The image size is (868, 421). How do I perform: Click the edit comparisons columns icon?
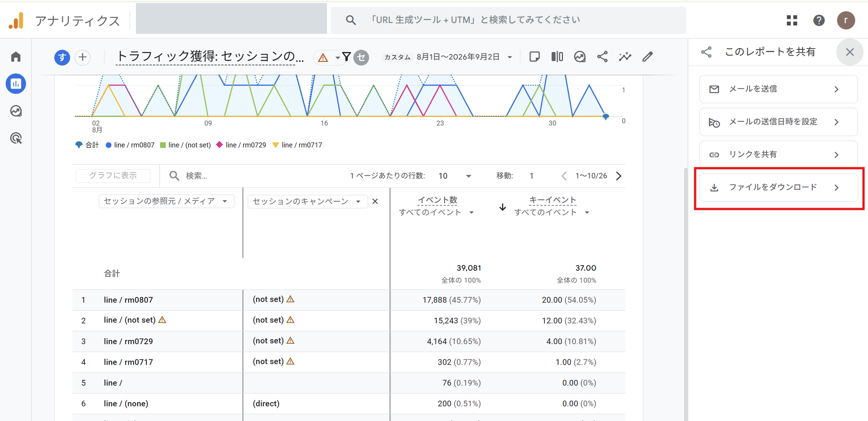coord(557,57)
